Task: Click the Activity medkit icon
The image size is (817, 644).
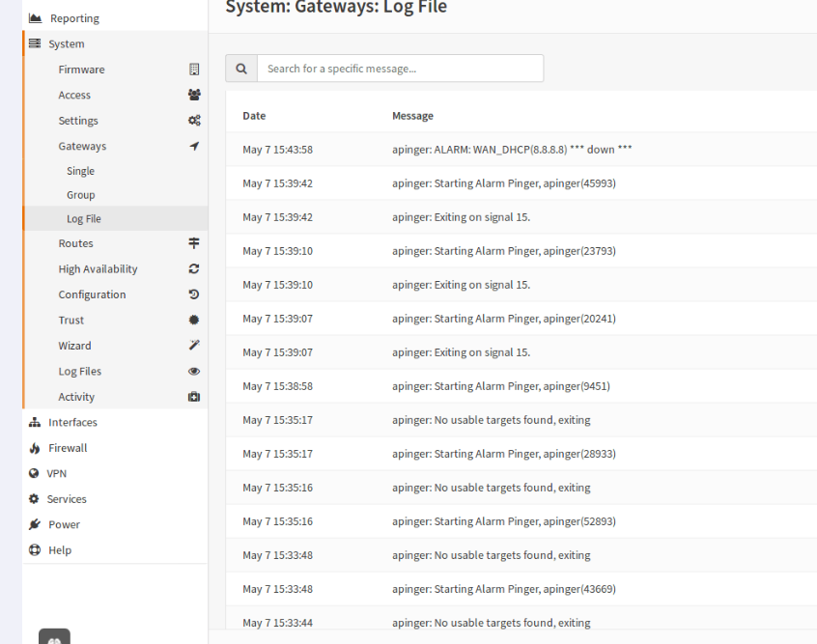Action: [x=194, y=397]
